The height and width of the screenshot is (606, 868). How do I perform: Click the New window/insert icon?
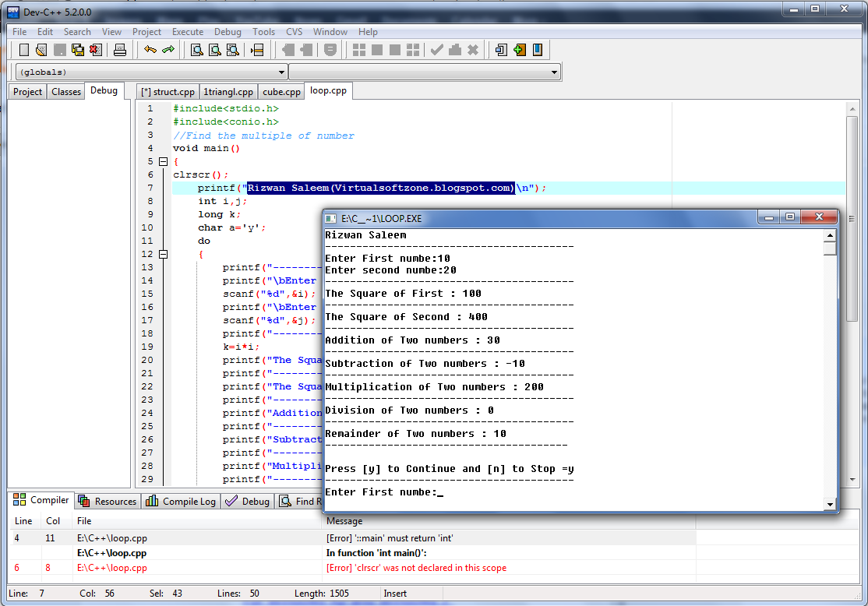(x=502, y=51)
